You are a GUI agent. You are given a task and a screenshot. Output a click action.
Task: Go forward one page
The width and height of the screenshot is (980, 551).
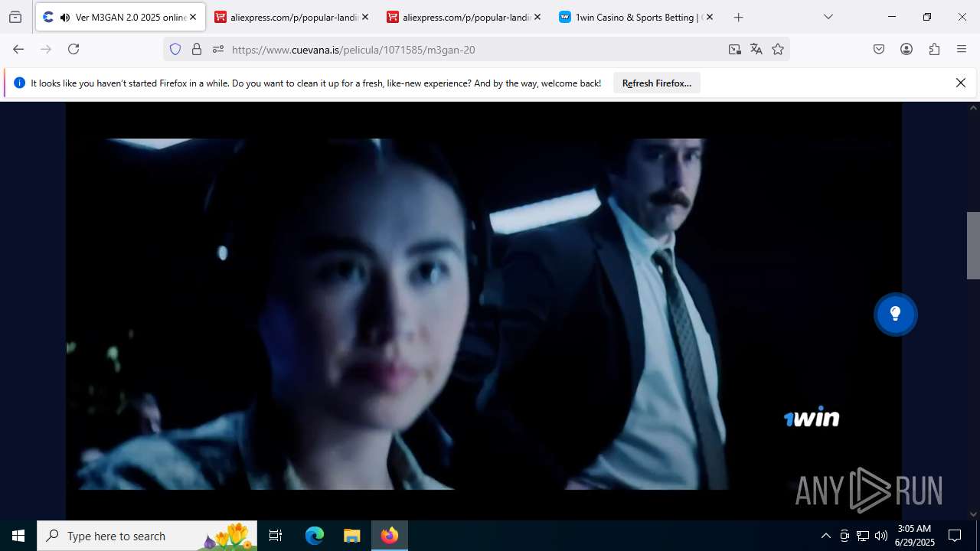(46, 49)
